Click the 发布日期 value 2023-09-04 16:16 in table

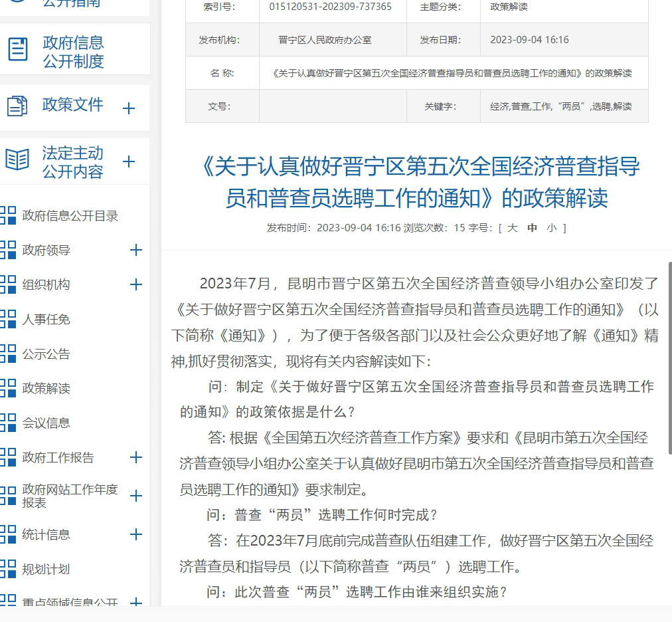[x=529, y=40]
